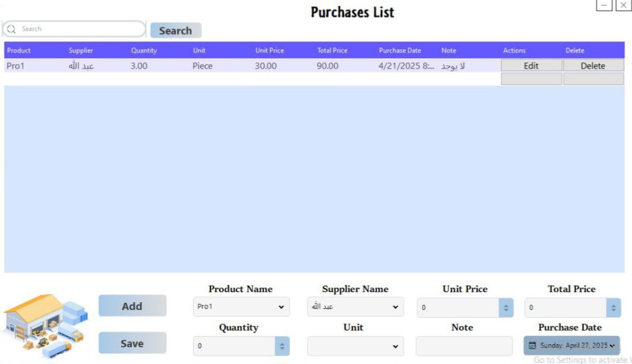Open the Purchase Date picker dropdown

pyautogui.click(x=571, y=346)
